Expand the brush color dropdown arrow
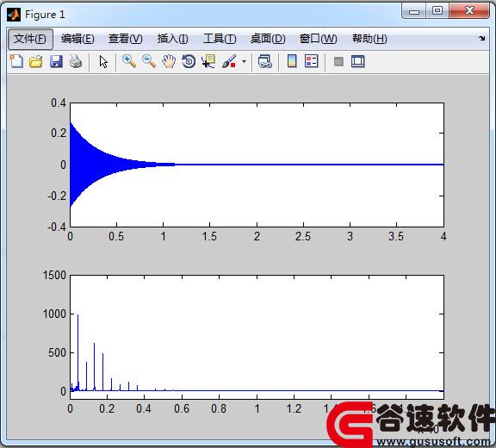Viewport: 496px width, 448px height. coord(244,61)
